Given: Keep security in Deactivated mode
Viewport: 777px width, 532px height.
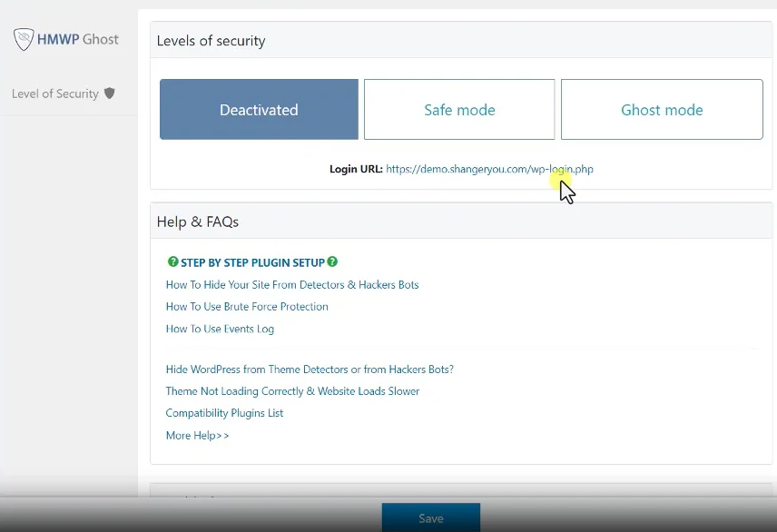Looking at the screenshot, I should tap(258, 109).
